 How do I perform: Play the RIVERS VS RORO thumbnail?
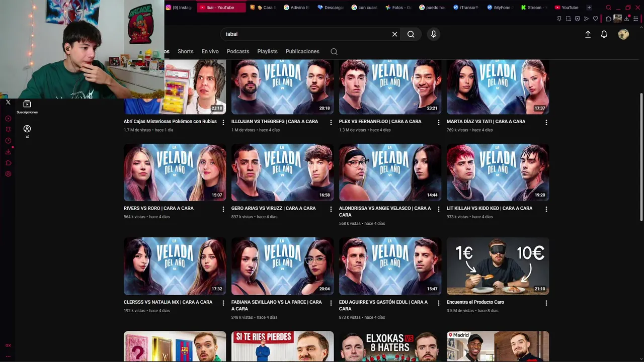(175, 172)
